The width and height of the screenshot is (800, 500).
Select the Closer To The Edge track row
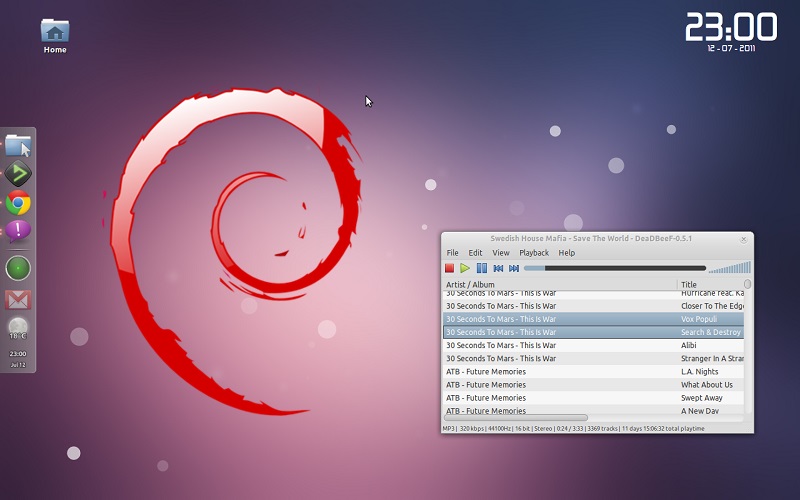click(x=593, y=306)
